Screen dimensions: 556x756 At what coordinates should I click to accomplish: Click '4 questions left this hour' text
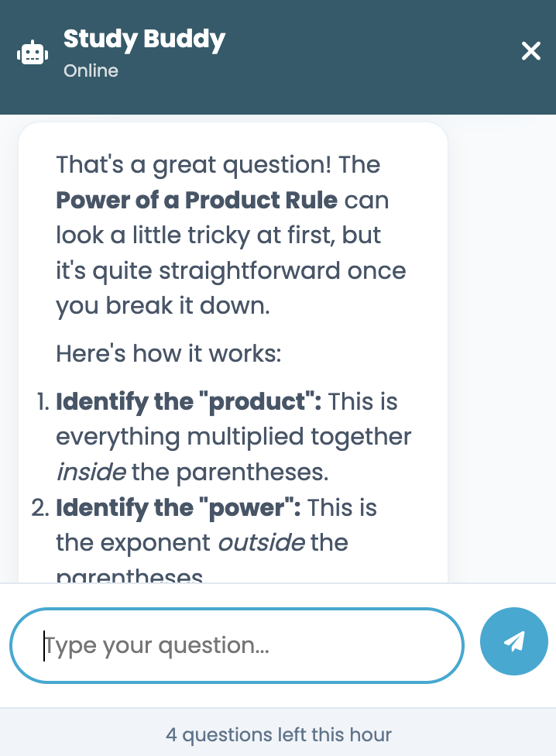278,734
